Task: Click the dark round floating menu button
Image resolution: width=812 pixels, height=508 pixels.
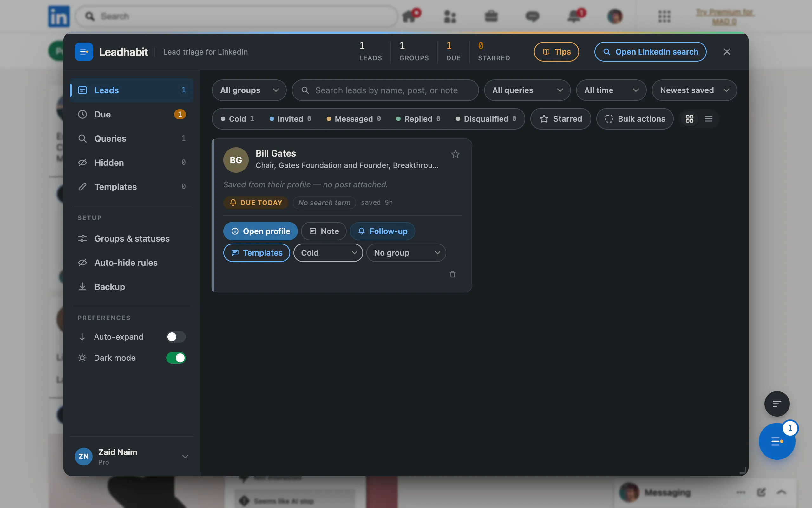Action: click(777, 404)
